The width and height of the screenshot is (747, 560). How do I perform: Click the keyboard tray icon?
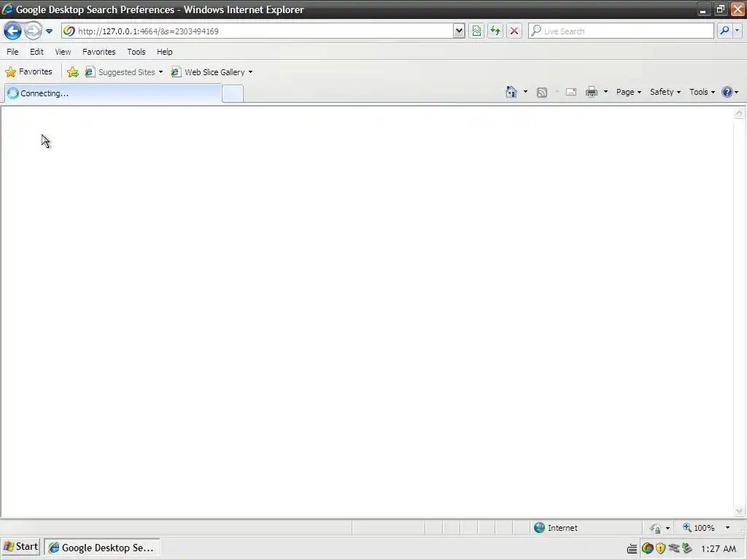(632, 549)
